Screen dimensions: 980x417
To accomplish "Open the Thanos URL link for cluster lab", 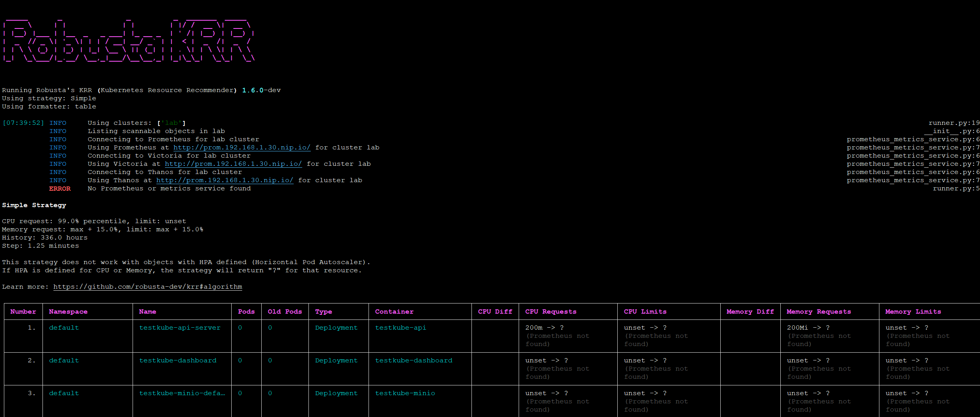I will tap(225, 180).
